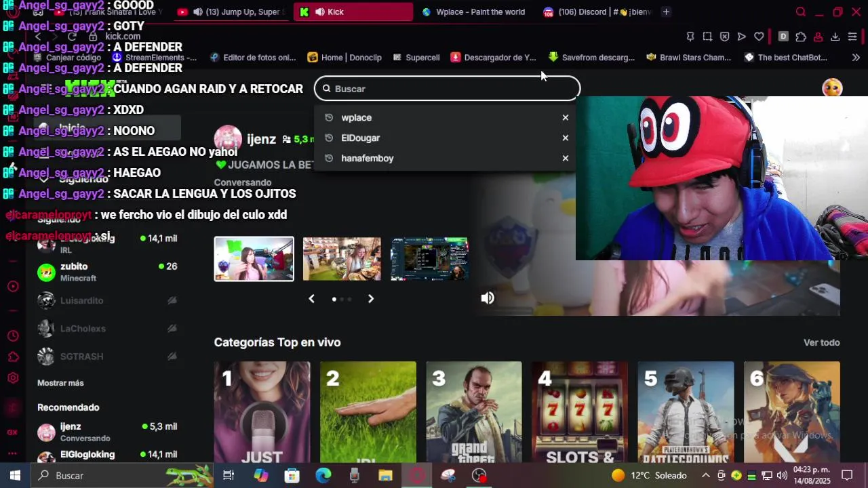
Task: Go to previous featured stream arrow
Action: pyautogui.click(x=312, y=299)
